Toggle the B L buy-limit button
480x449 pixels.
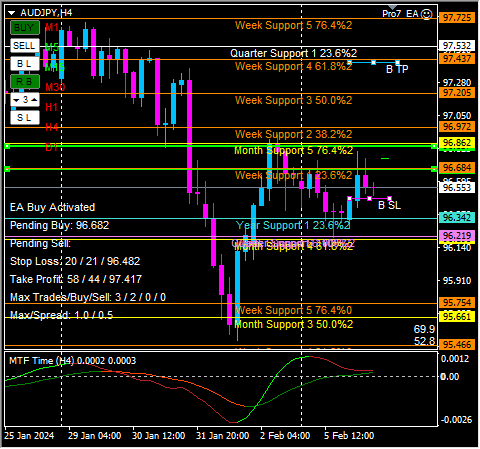(24, 64)
